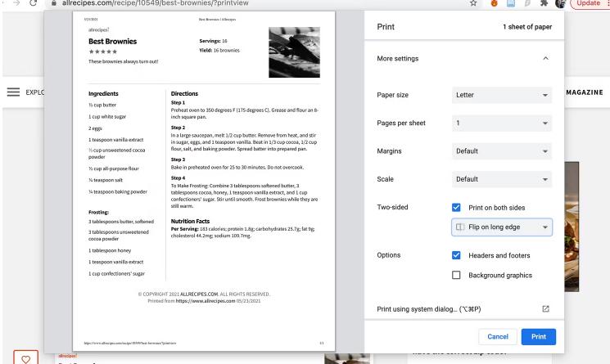The image size is (610, 364).
Task: Click the star rating in the preview
Action: [x=102, y=52]
